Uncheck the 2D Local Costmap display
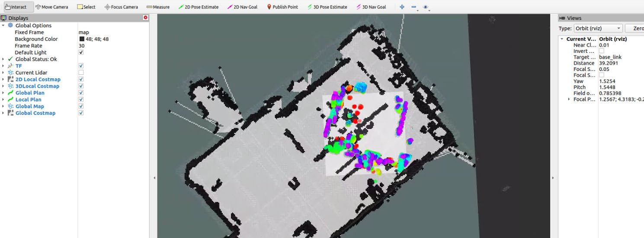The image size is (644, 238). (81, 79)
